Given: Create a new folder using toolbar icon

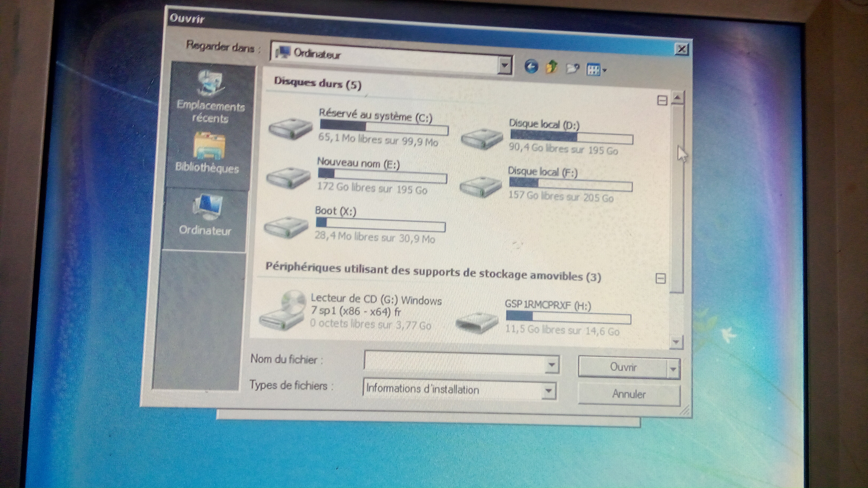Looking at the screenshot, I should [x=573, y=69].
